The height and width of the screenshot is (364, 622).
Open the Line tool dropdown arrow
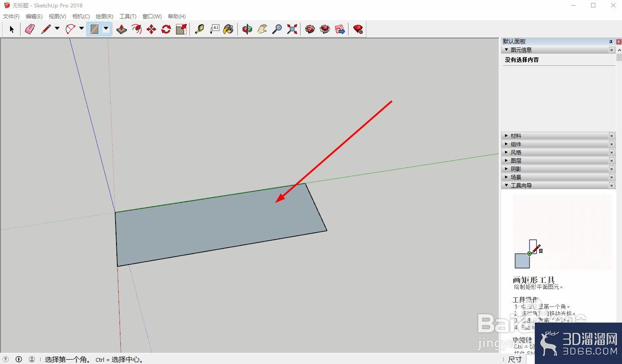[57, 29]
